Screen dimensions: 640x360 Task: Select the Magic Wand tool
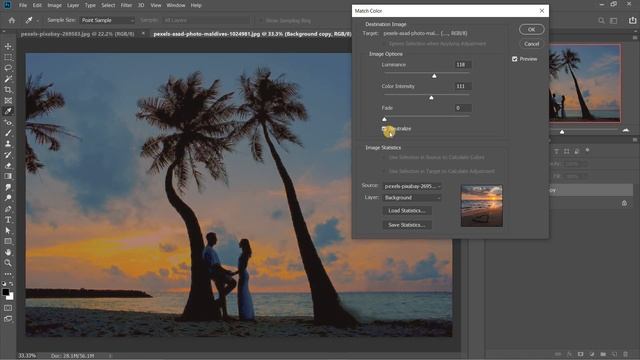pyautogui.click(x=8, y=79)
